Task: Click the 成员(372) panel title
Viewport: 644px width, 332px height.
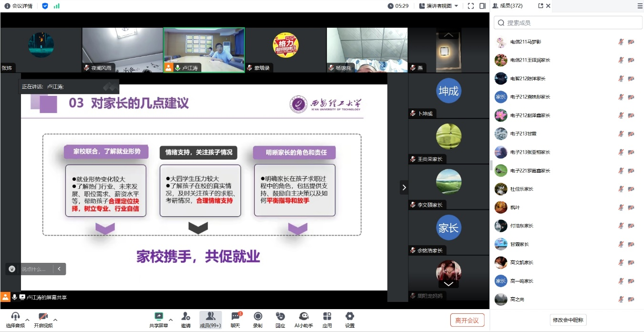Action: pyautogui.click(x=511, y=6)
